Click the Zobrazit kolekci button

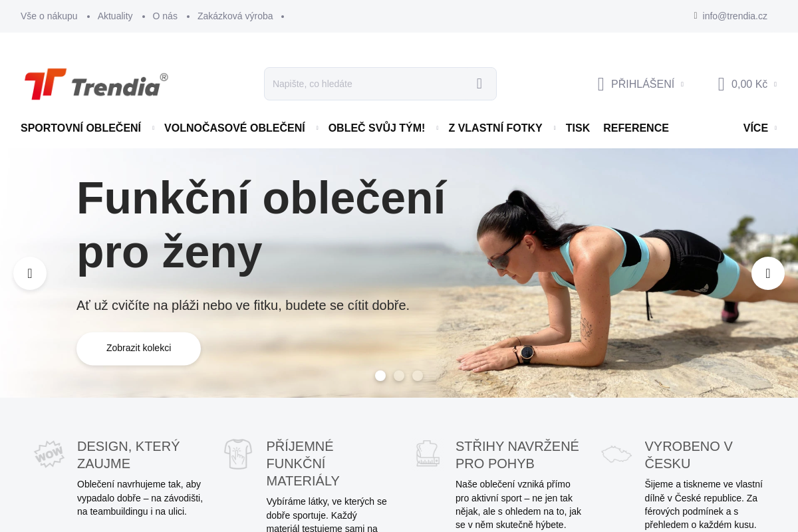[x=138, y=348]
